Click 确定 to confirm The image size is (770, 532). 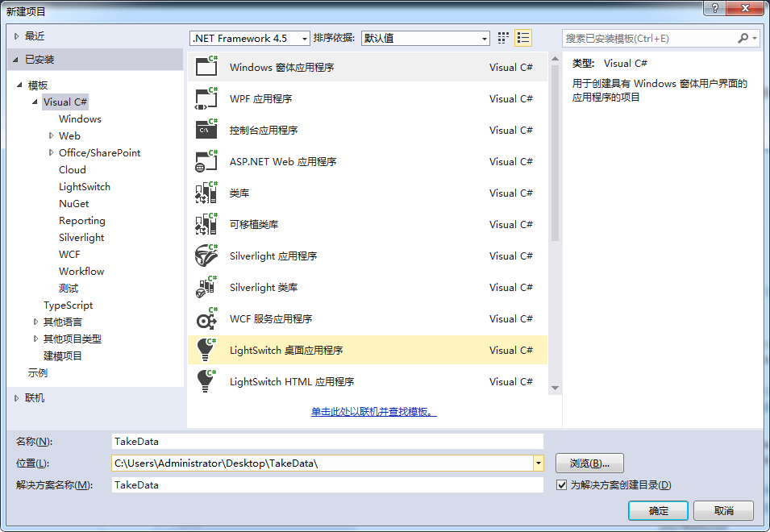tap(658, 510)
